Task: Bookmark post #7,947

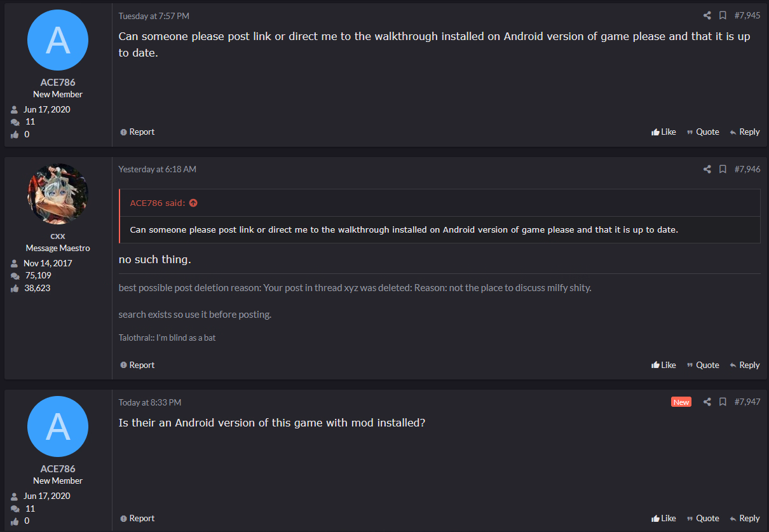Action: [723, 402]
